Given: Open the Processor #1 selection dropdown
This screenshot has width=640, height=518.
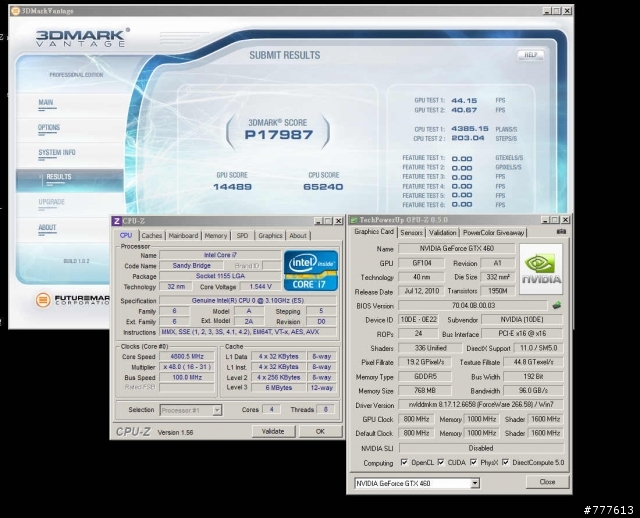Looking at the screenshot, I should [217, 410].
